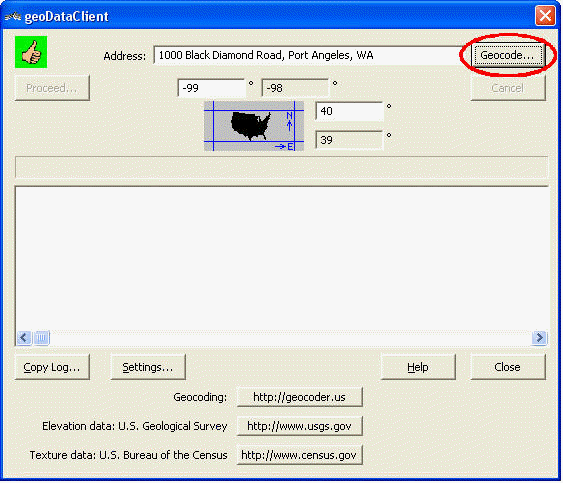Click the Geocode... button
Viewport: 563px width, 483px height.
point(508,55)
